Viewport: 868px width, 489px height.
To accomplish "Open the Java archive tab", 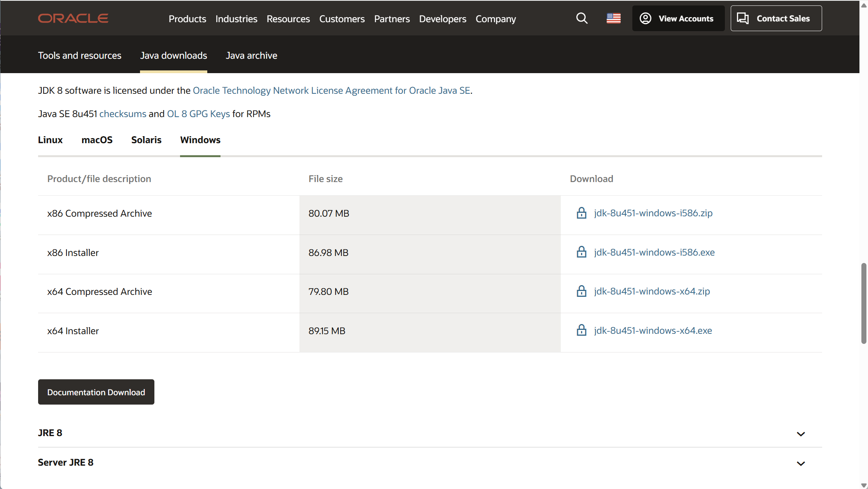I will click(x=252, y=56).
